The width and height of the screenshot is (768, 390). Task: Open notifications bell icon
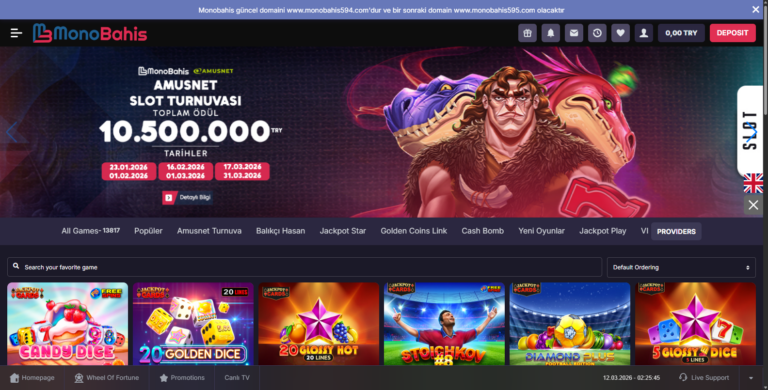(551, 33)
